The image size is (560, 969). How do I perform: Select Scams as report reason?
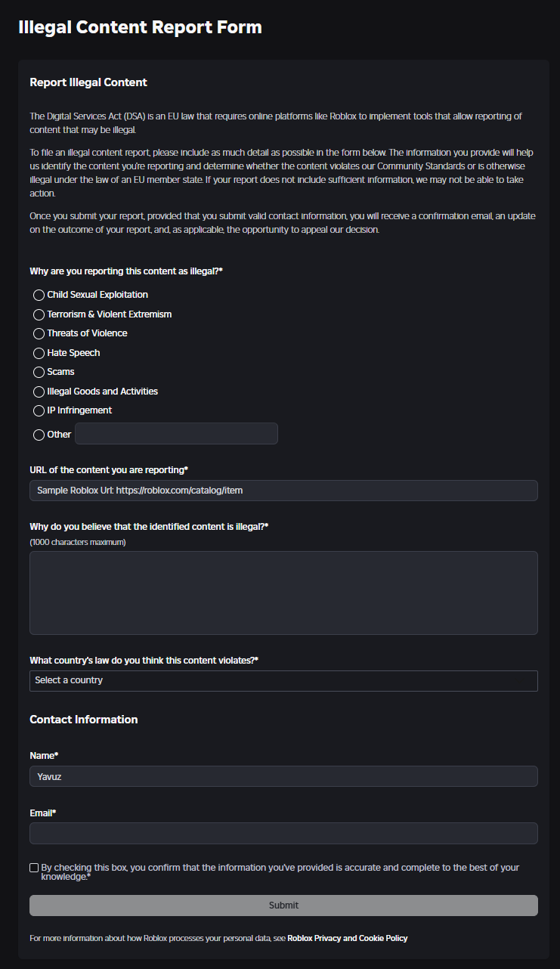[x=39, y=372]
